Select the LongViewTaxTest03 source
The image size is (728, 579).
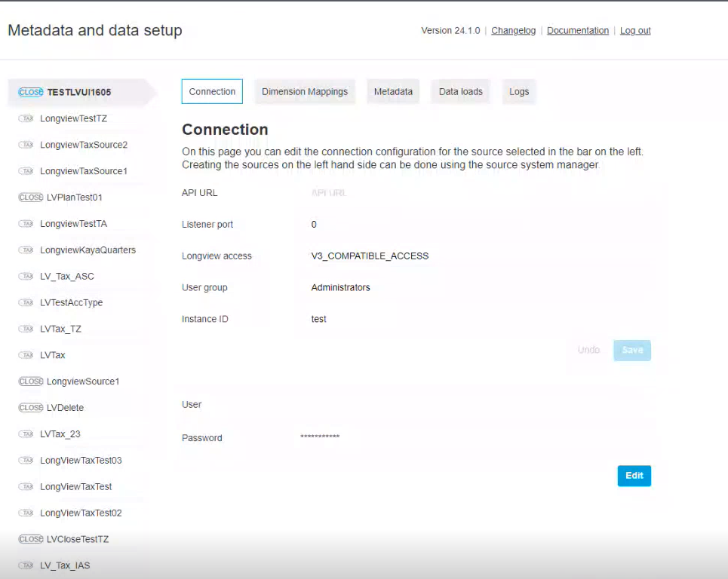[x=81, y=461]
